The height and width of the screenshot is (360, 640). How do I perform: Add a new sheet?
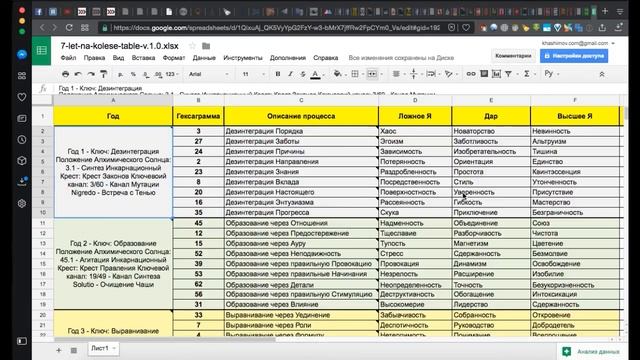(x=58, y=350)
